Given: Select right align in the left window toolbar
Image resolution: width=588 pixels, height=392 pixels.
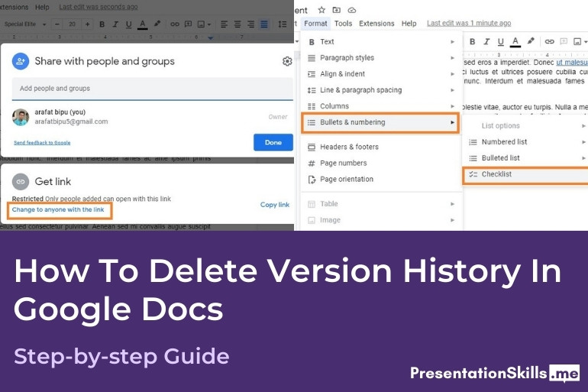Looking at the screenshot, I should (x=251, y=24).
